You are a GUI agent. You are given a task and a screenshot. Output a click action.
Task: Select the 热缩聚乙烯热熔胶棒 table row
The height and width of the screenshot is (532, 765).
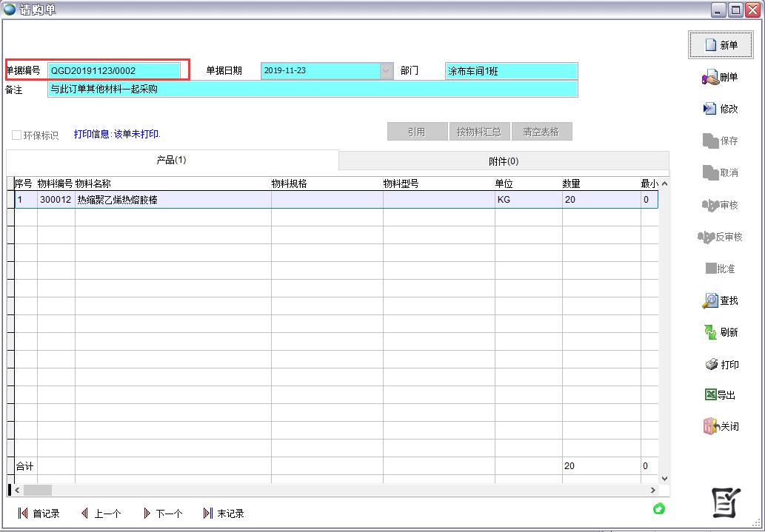170,200
